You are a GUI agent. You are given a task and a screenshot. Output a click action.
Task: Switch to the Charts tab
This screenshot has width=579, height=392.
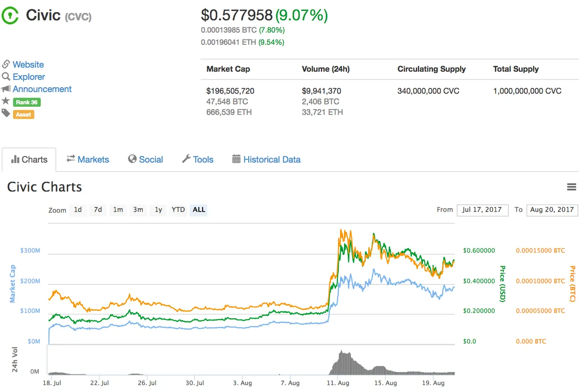click(x=29, y=159)
